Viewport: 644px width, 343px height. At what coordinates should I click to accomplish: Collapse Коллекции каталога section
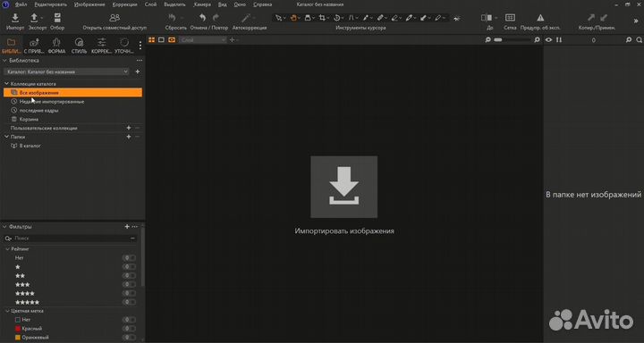[6, 84]
